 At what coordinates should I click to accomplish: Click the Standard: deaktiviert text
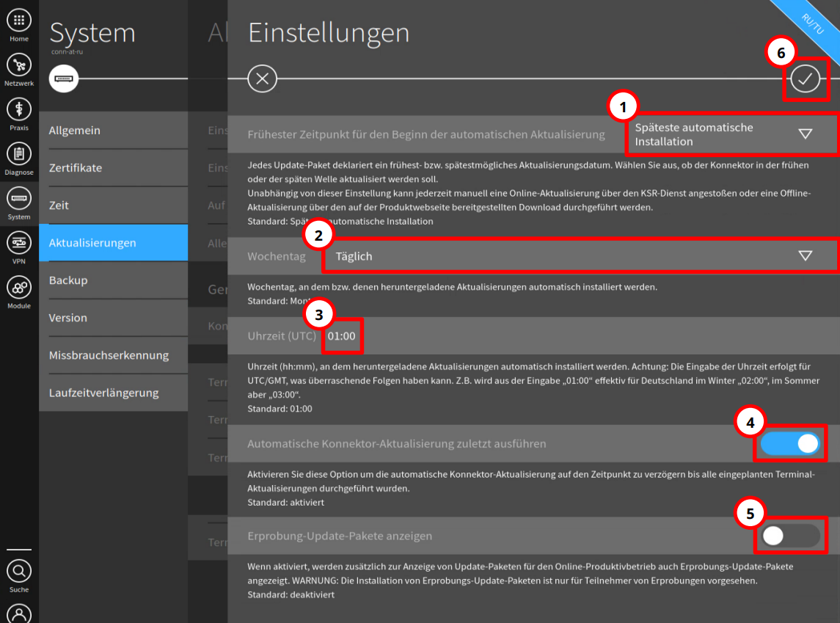point(291,594)
